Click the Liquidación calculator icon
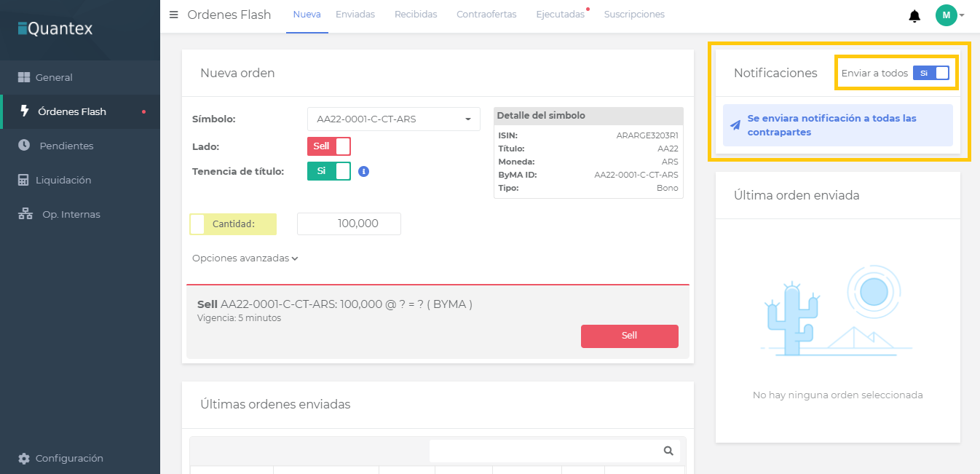The height and width of the screenshot is (474, 980). [23, 180]
